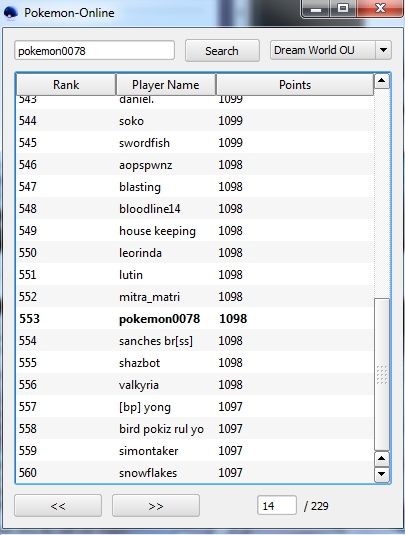Select player snowflakes row
Viewport: 405px width, 535px height.
coord(195,473)
